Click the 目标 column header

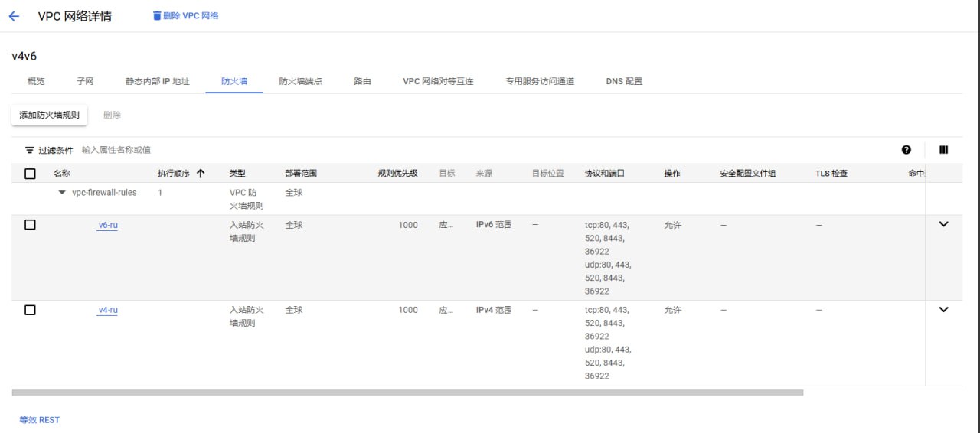coord(446,174)
